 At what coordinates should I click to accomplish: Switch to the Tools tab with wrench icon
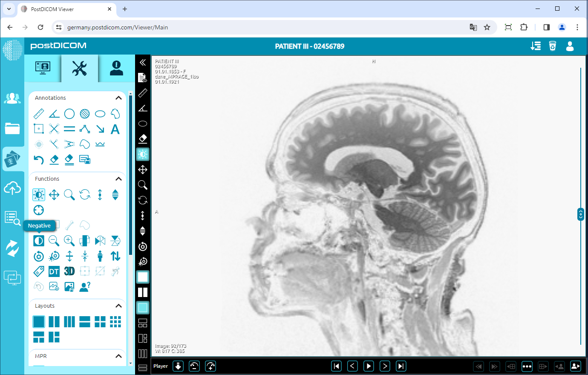pyautogui.click(x=79, y=68)
